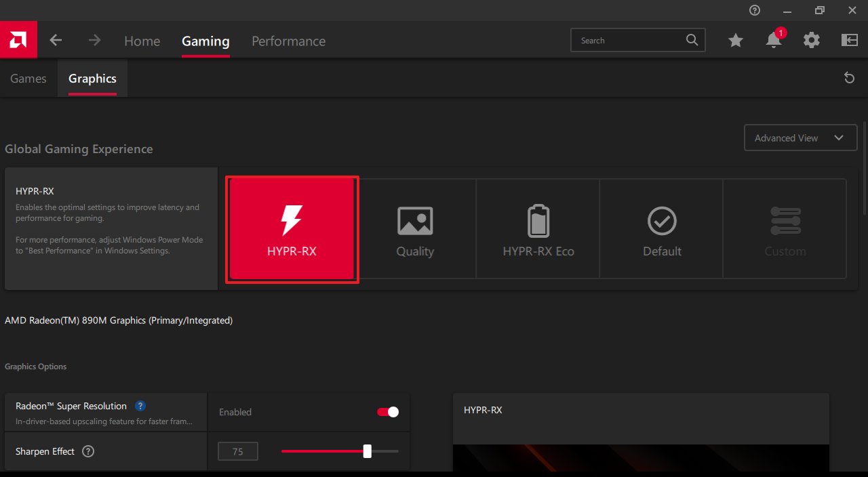868x477 pixels.
Task: Click the help question mark icon
Action: tap(755, 10)
